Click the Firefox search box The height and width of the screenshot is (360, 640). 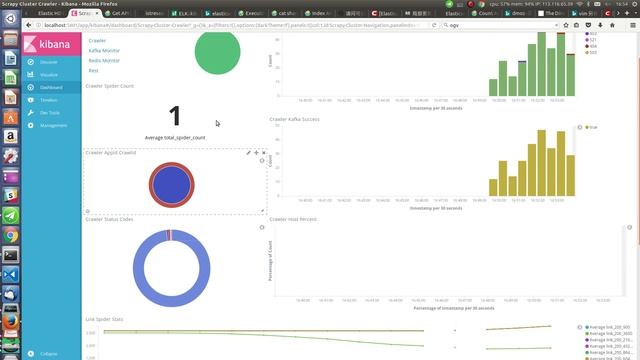pyautogui.click(x=500, y=25)
